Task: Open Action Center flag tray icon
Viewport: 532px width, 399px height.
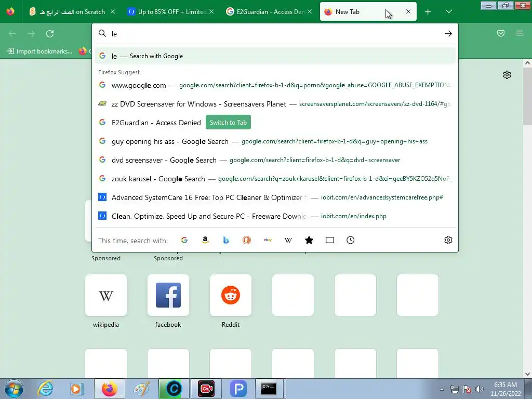Action: 467,389
